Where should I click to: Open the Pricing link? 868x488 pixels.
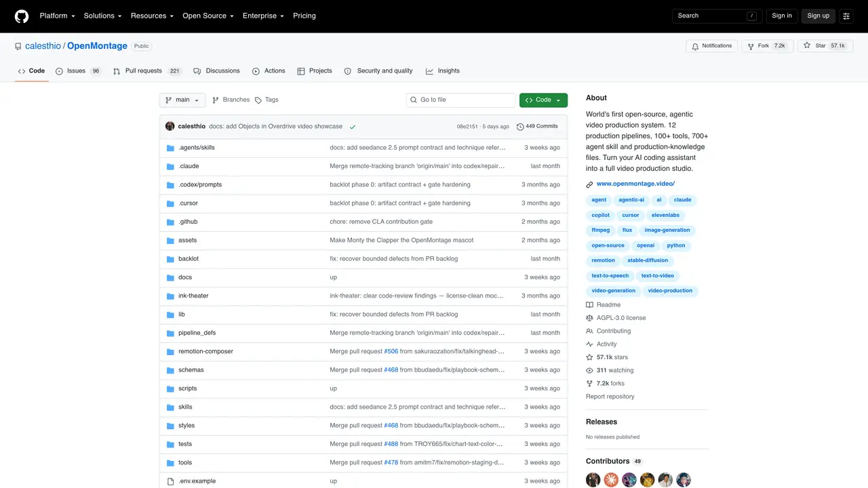click(304, 16)
